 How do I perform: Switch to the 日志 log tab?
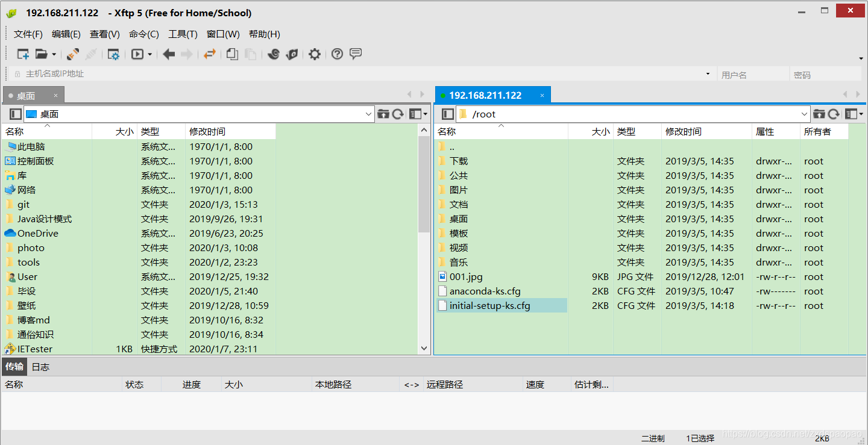tap(40, 367)
